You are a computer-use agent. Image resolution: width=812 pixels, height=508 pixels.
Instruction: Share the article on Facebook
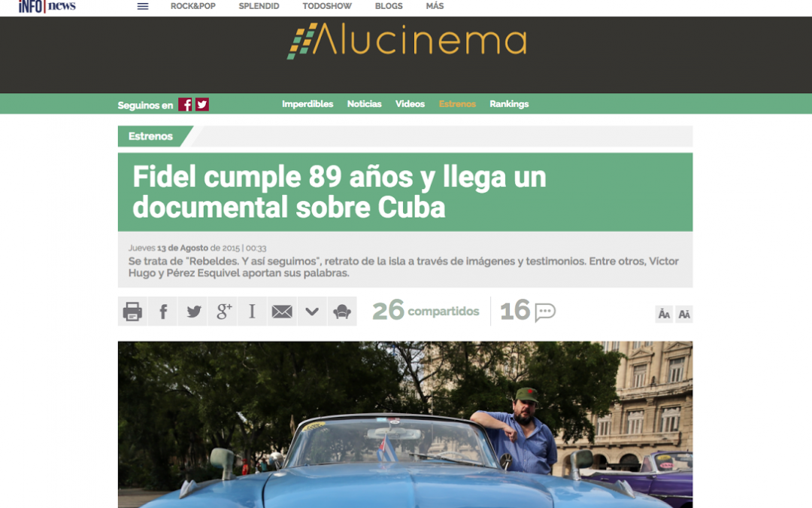point(162,311)
